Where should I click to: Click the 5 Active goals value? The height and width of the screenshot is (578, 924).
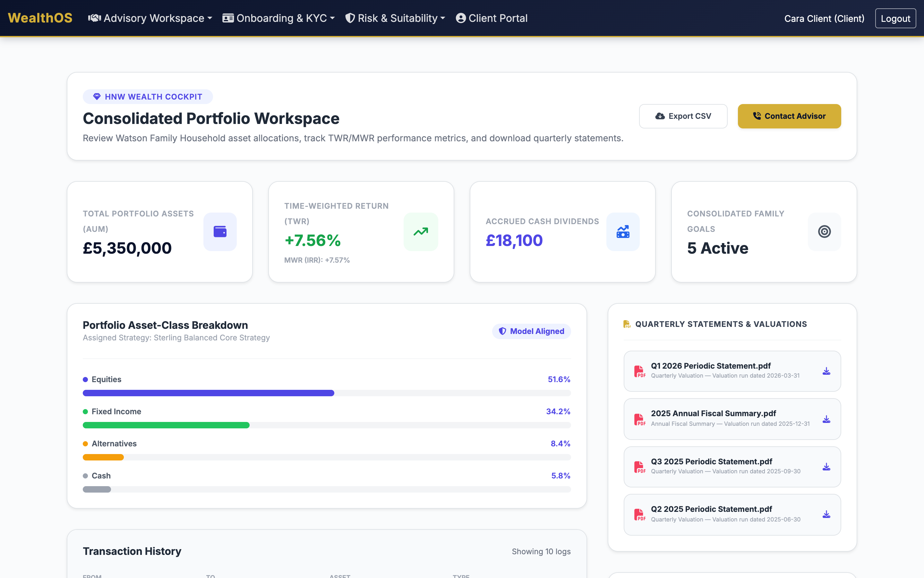pos(718,248)
